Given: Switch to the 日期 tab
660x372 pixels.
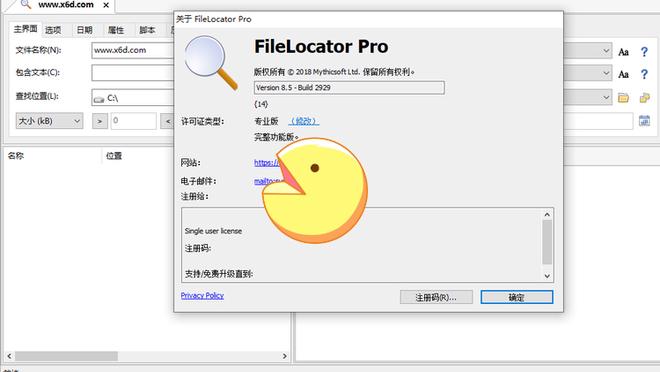Looking at the screenshot, I should [84, 30].
